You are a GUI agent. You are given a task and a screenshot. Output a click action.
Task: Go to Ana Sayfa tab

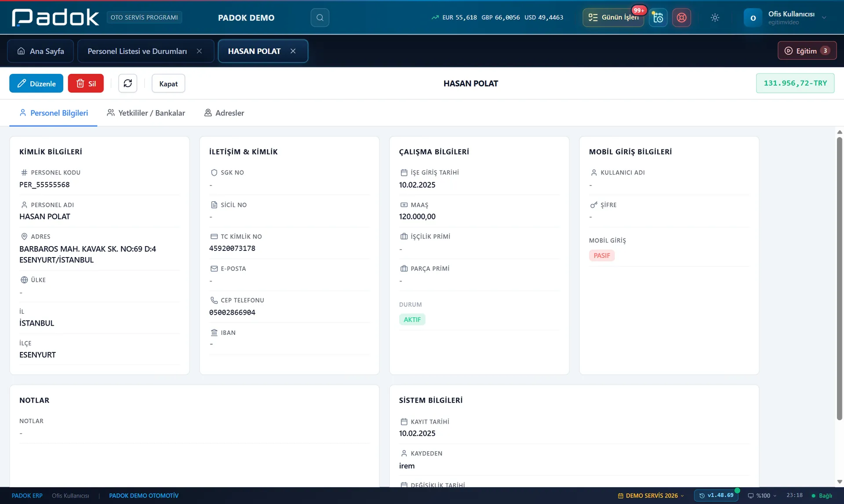[40, 51]
